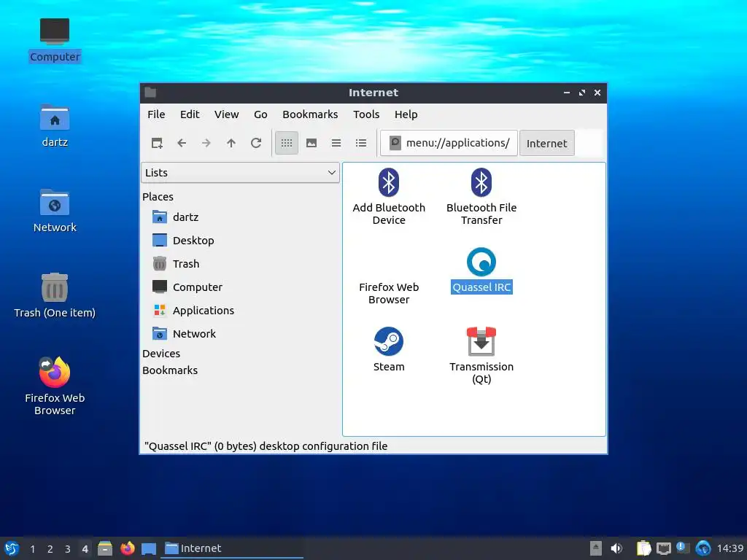Viewport: 747px width, 560px height.
Task: Click the removable media tray icon
Action: 595,548
